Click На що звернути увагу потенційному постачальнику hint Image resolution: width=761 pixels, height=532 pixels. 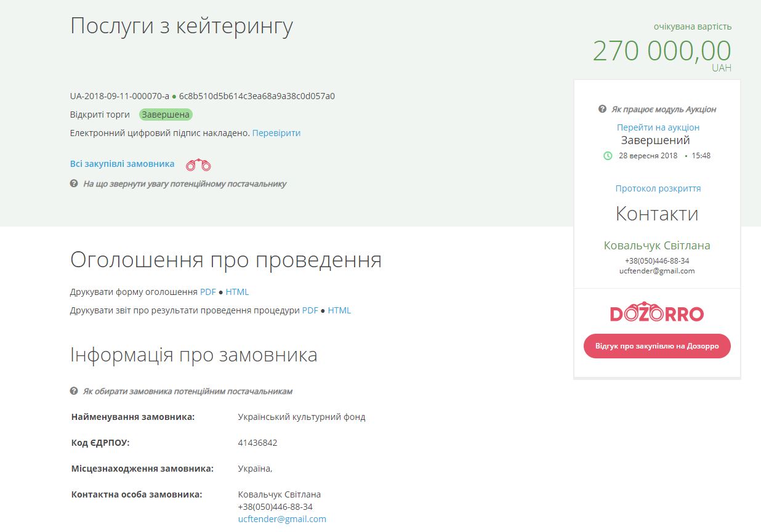185,183
